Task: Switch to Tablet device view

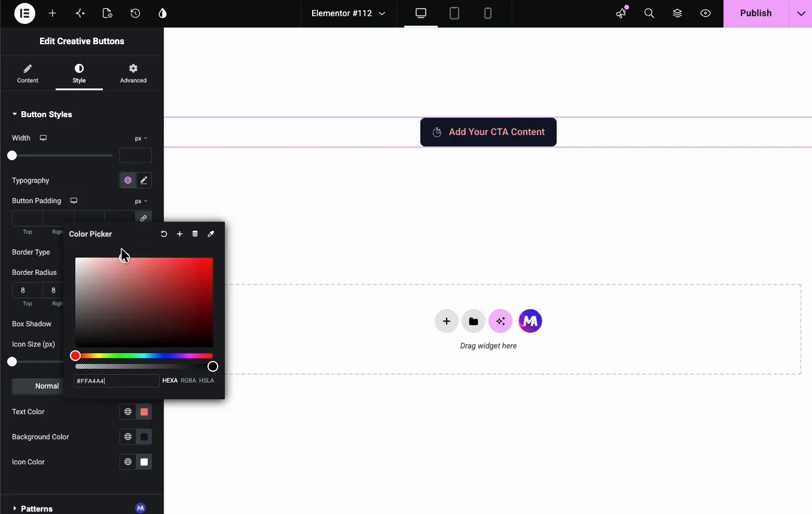Action: click(454, 13)
